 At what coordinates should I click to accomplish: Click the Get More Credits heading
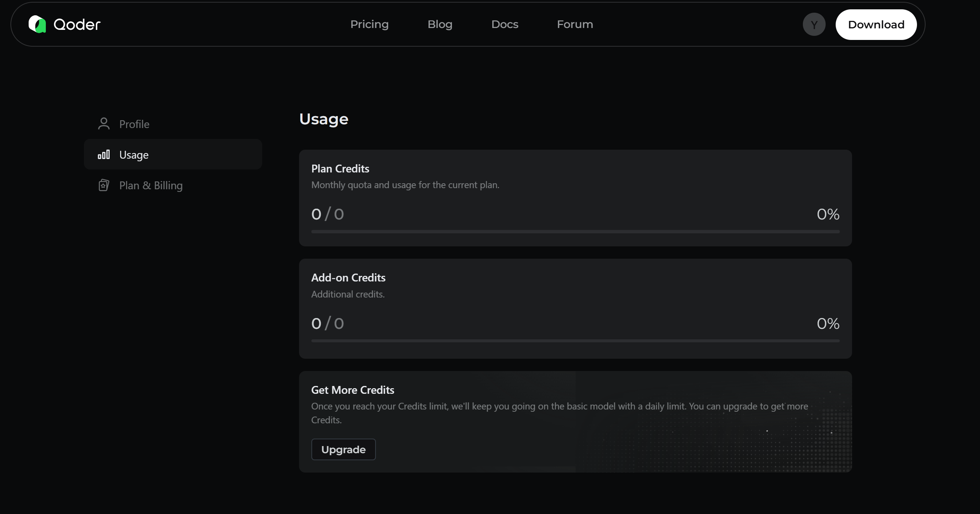[x=352, y=390]
